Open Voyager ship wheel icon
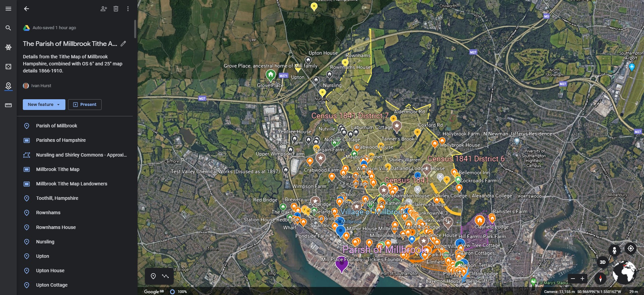644x295 pixels. (x=8, y=47)
